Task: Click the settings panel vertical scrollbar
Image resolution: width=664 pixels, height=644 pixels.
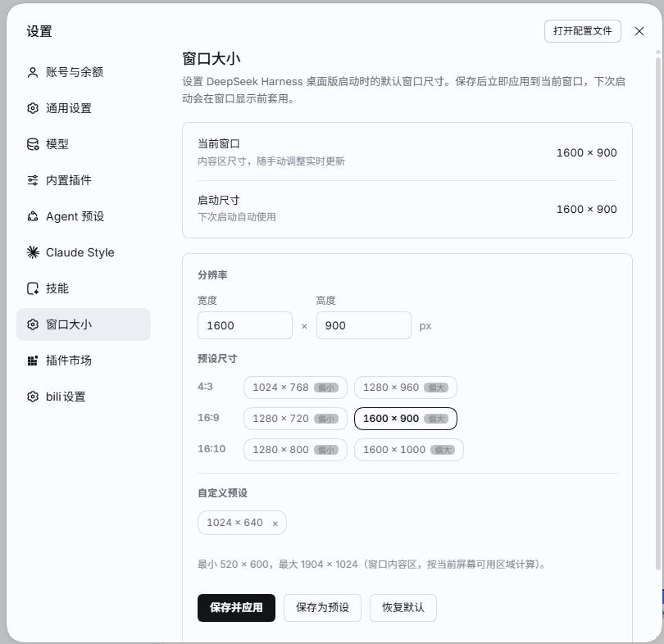Action: pos(658,313)
